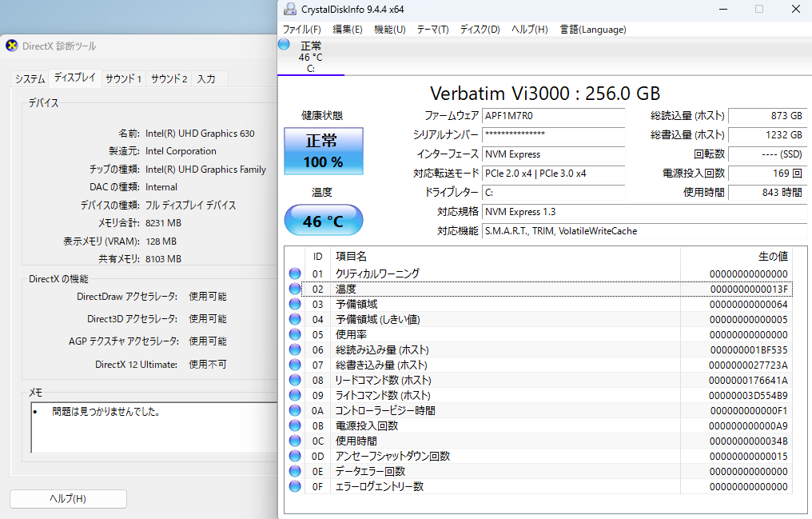Open the テーマ(T) menu
Image resolution: width=812 pixels, height=519 pixels.
tap(432, 30)
